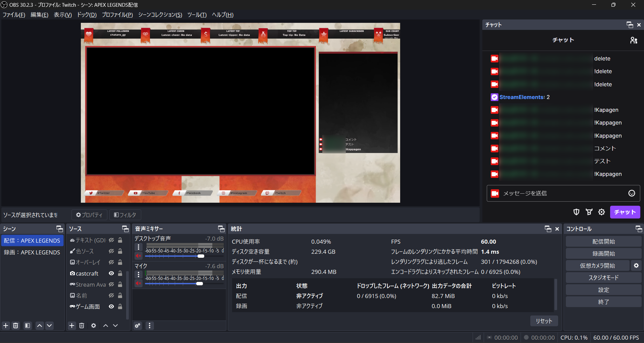The image size is (644, 343).
Task: Open シーンコレクション menu
Action: click(x=160, y=15)
